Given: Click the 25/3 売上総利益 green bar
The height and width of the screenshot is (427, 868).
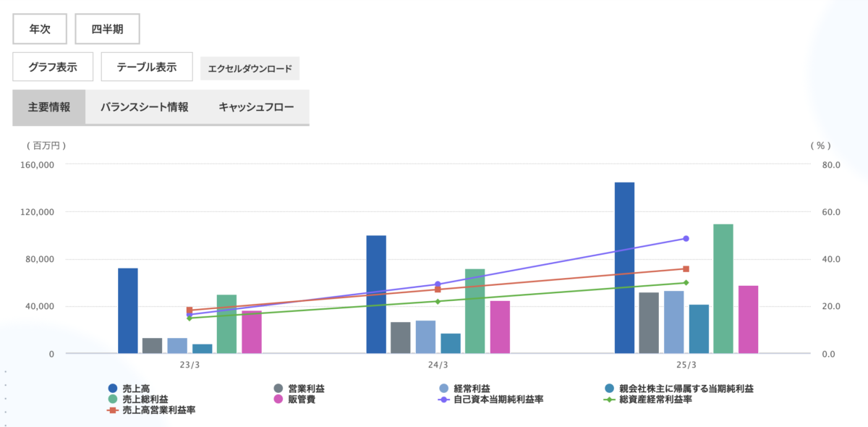Looking at the screenshot, I should coord(723,289).
